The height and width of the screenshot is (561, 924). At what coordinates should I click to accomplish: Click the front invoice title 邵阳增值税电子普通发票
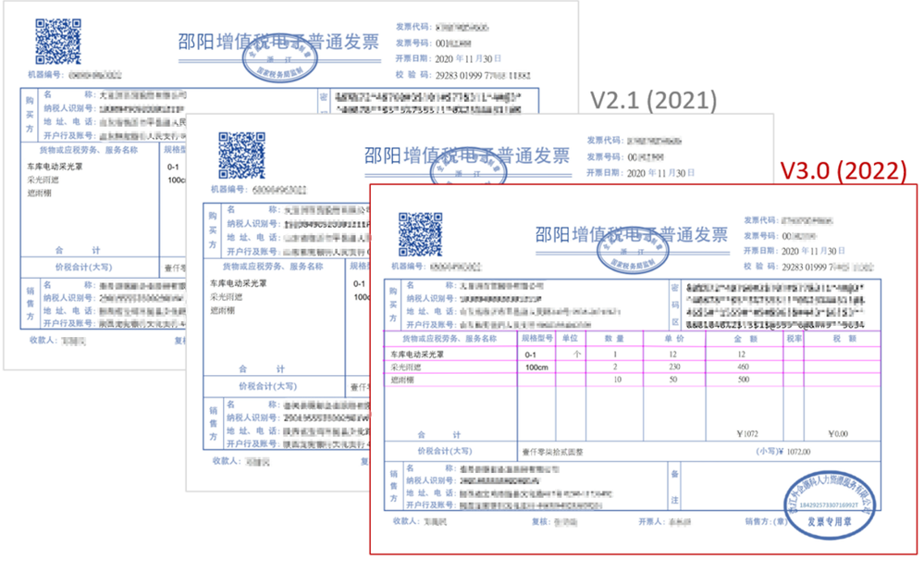pos(631,235)
